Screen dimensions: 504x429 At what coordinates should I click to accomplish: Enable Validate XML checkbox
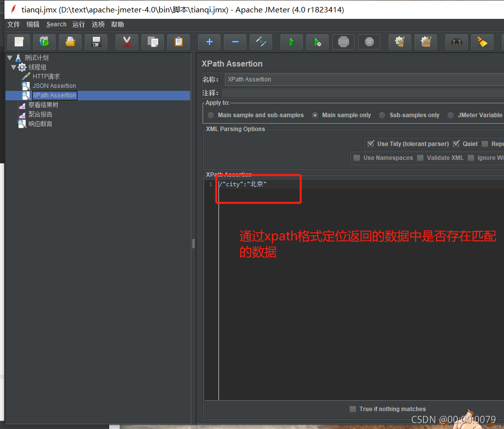point(420,158)
